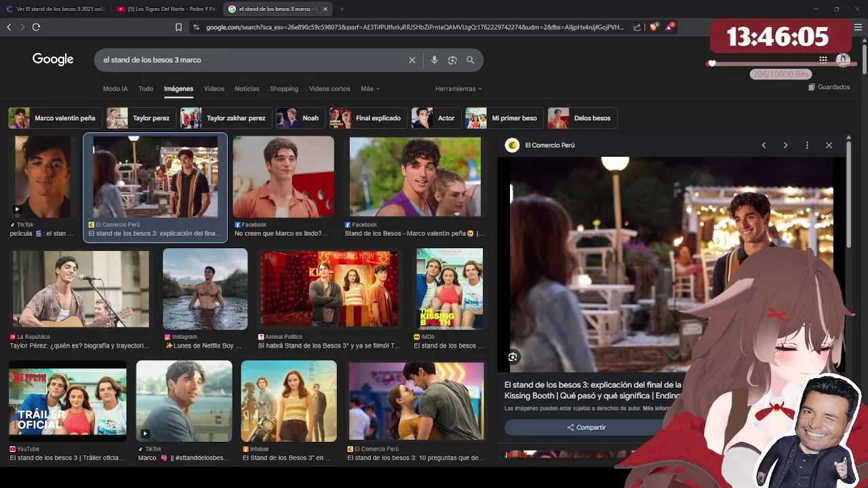Share the page URL from the address bar
The image size is (868, 488).
637,27
